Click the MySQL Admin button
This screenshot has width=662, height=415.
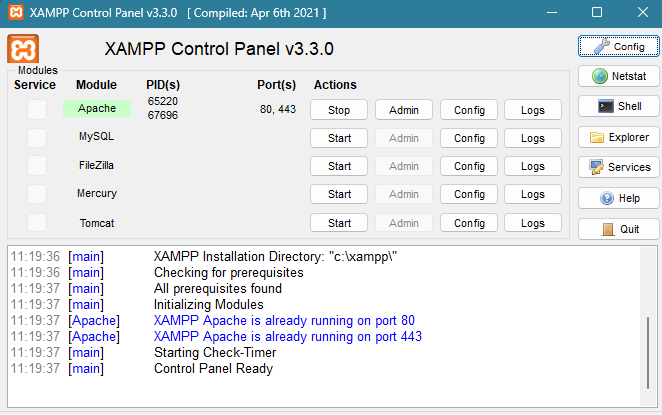click(x=404, y=138)
